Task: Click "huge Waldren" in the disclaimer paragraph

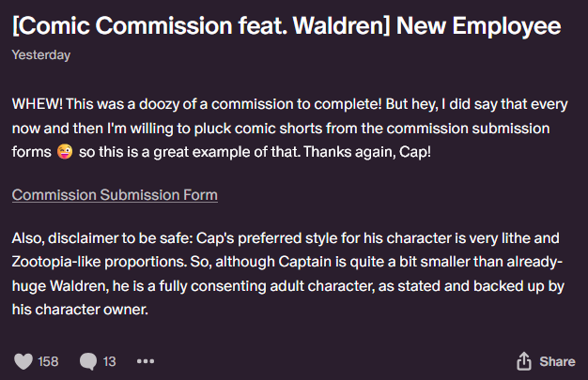Action: click(x=60, y=286)
